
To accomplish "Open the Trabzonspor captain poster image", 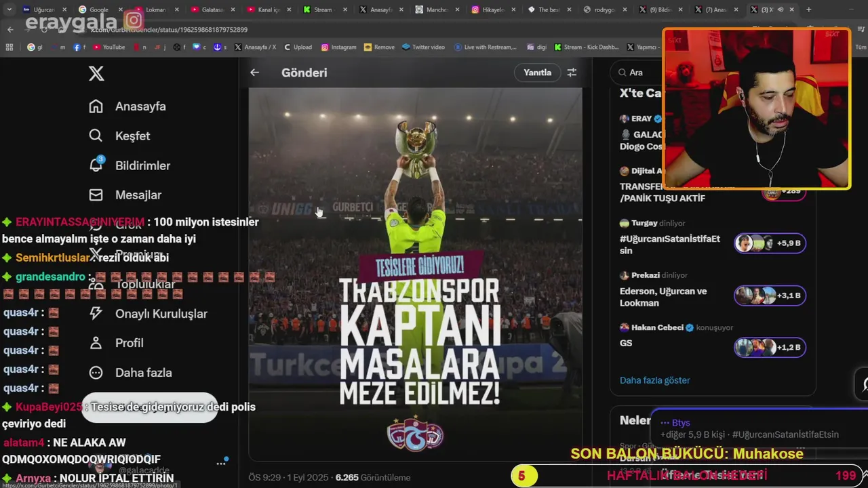I will [415, 274].
